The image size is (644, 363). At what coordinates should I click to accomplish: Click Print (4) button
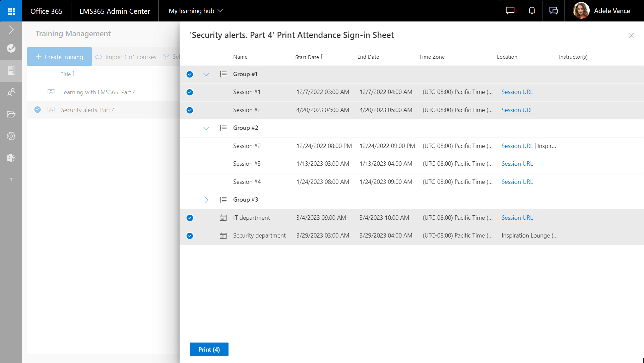(209, 349)
